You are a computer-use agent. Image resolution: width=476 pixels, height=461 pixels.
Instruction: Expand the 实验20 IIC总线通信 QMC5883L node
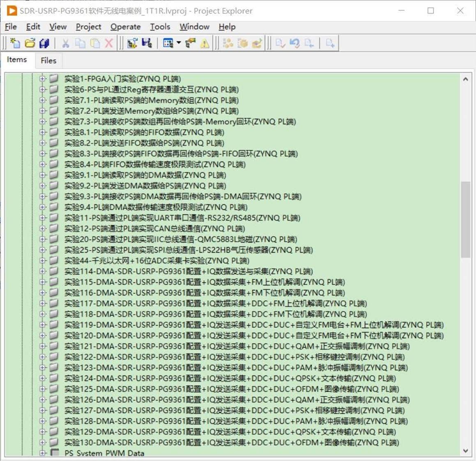click(42, 239)
